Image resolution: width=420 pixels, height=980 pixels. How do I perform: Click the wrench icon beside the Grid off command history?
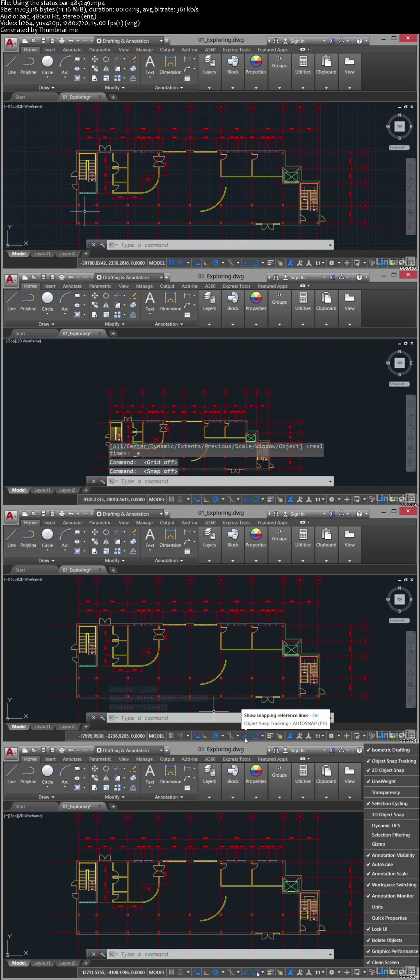(102, 481)
